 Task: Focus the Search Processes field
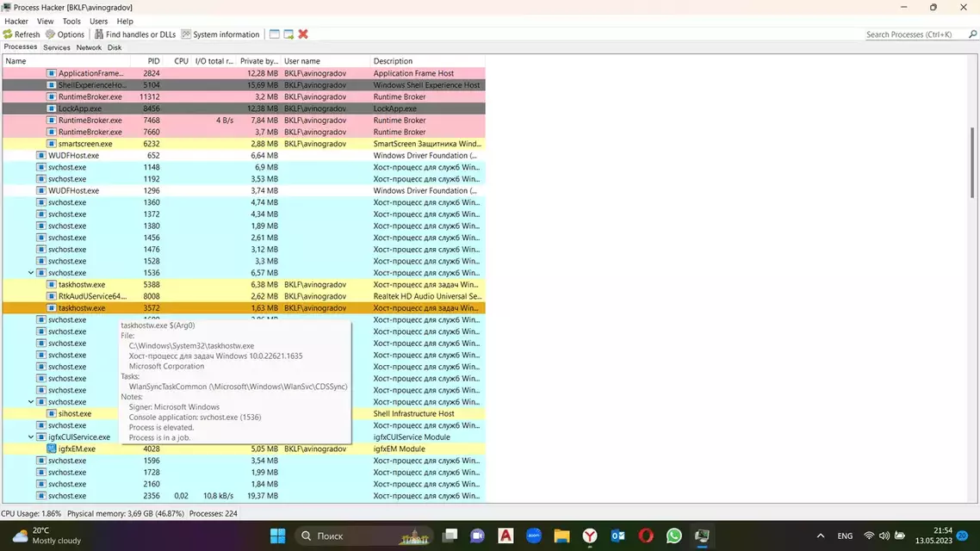point(915,34)
